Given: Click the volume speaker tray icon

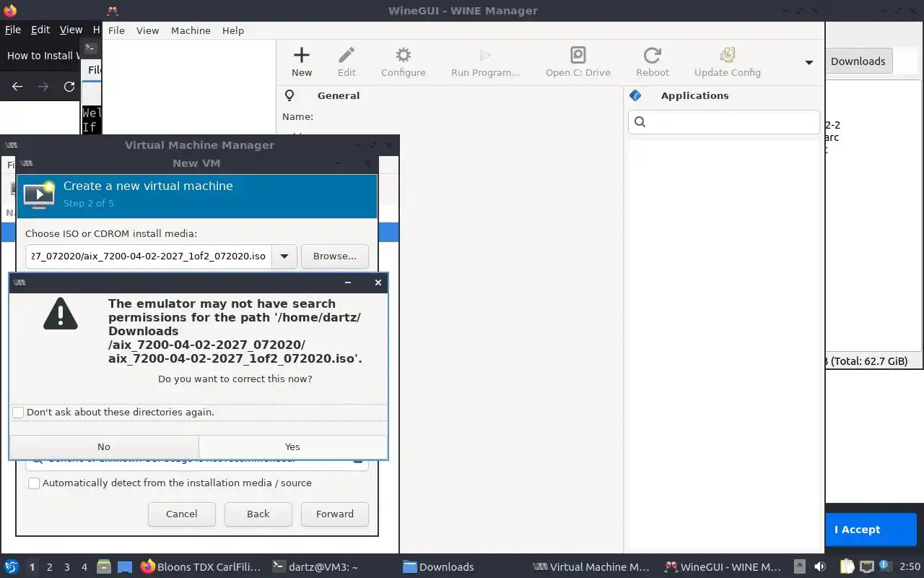Looking at the screenshot, I should [x=819, y=567].
